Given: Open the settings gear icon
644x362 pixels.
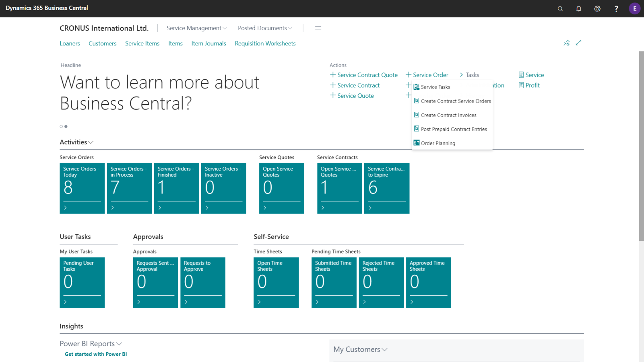Looking at the screenshot, I should pyautogui.click(x=597, y=8).
